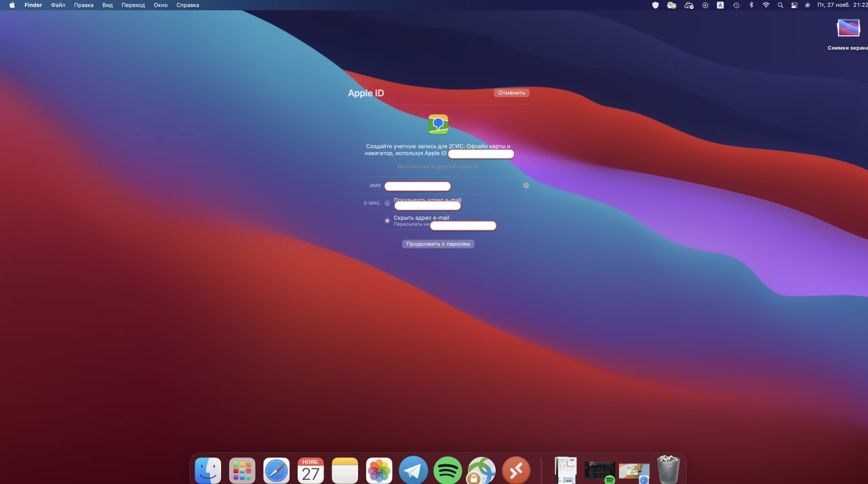Click the date and time in menu bar
The image size is (868, 484).
[x=842, y=5]
